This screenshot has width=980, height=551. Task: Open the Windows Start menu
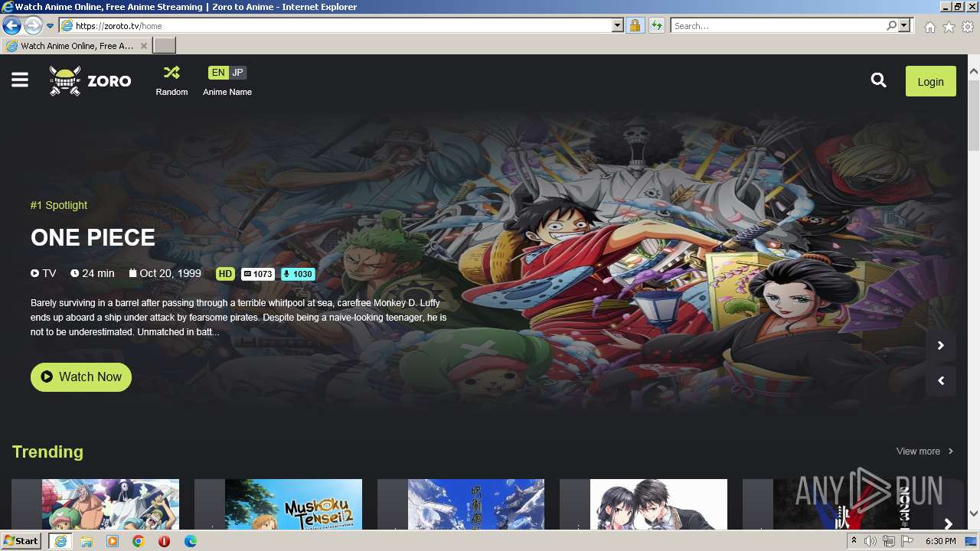tap(21, 541)
